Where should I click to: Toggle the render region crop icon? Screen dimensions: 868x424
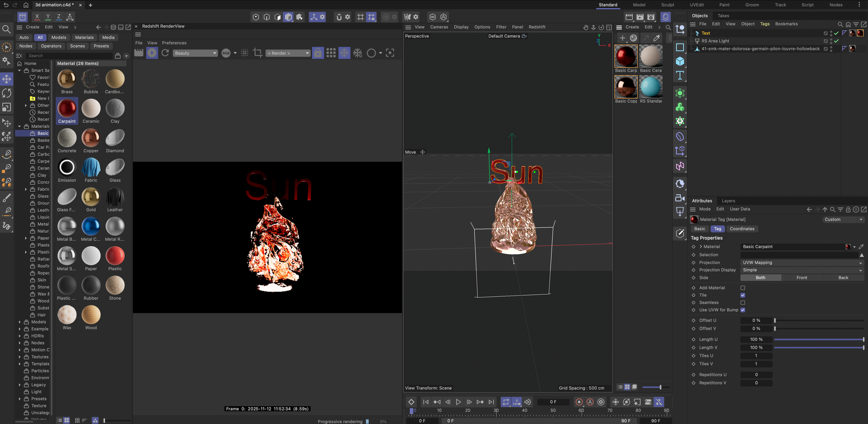257,53
